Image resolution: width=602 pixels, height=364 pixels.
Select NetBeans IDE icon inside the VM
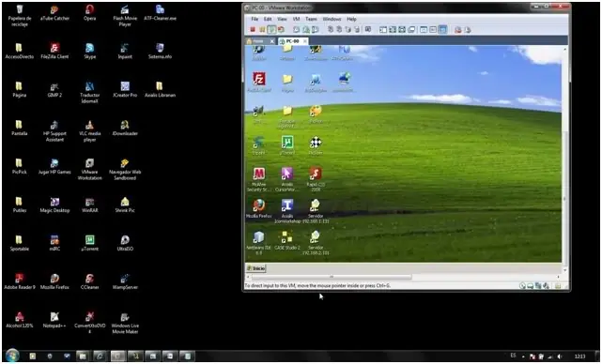259,243
